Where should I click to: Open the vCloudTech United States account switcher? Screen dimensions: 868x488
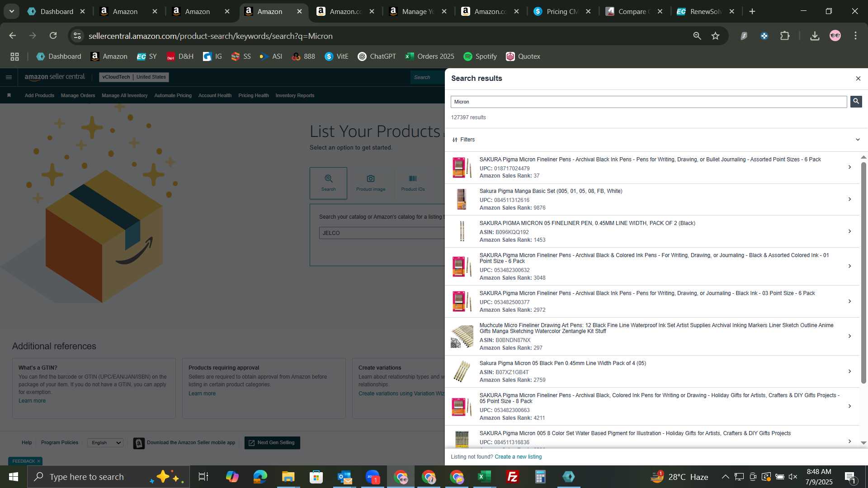coord(134,77)
